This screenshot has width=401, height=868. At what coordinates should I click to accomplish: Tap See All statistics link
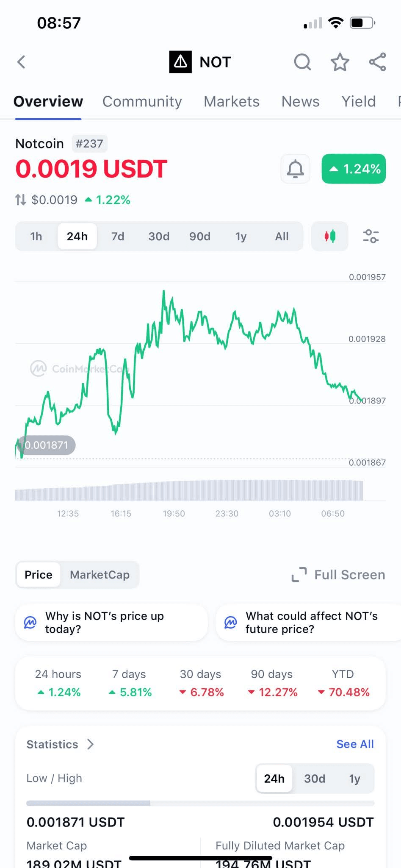point(355,744)
